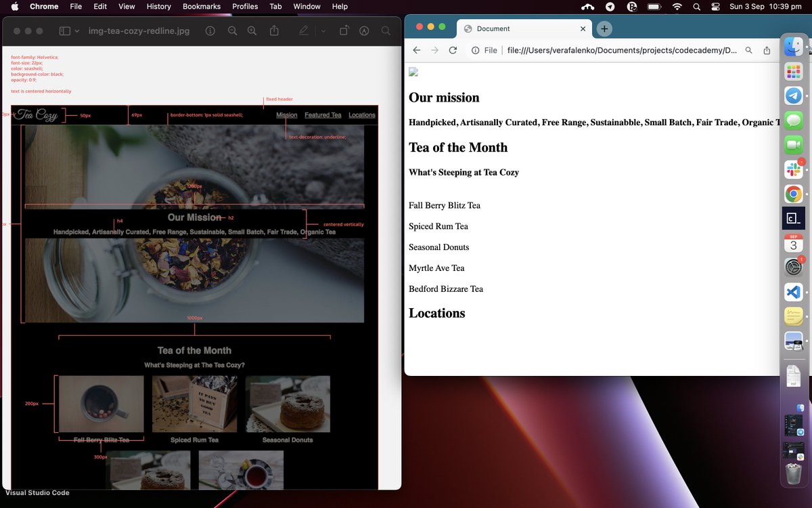Open the Chrome zoom magnifier in the address bar
Image resolution: width=812 pixels, height=508 pixels.
748,50
